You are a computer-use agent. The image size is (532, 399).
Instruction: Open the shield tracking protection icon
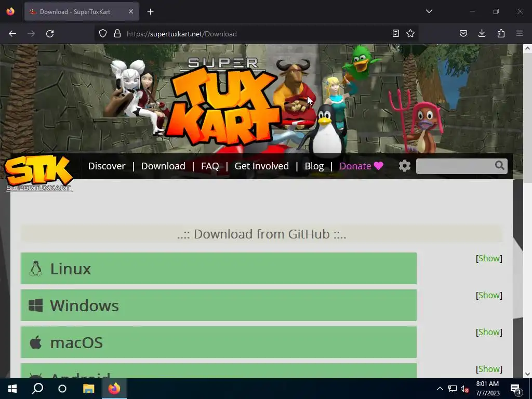pos(103,34)
